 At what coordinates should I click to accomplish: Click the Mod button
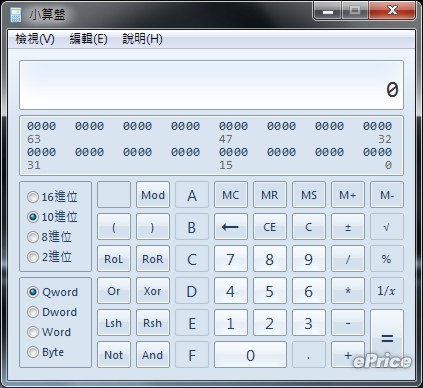point(153,195)
